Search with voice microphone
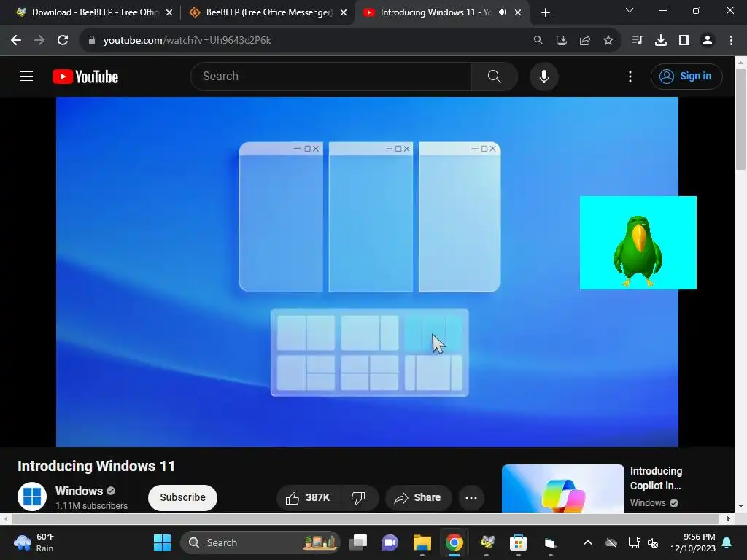The height and width of the screenshot is (560, 747). (x=544, y=76)
